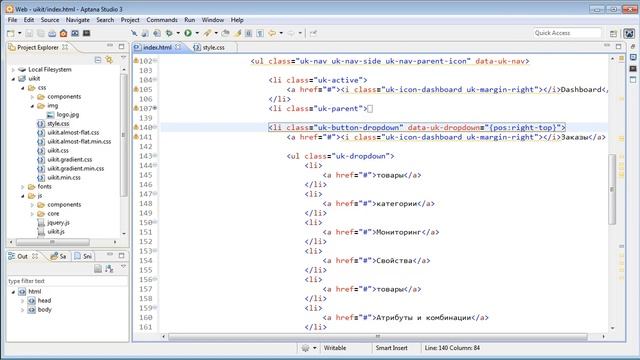Click the green Run button icon
The width and height of the screenshot is (640, 360).
[x=188, y=33]
